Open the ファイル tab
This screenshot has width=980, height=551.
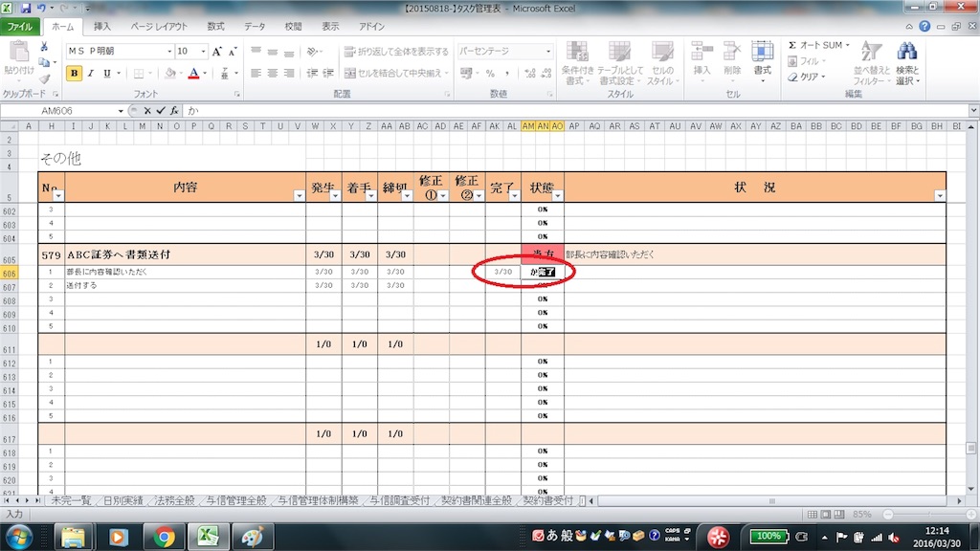pos(20,27)
